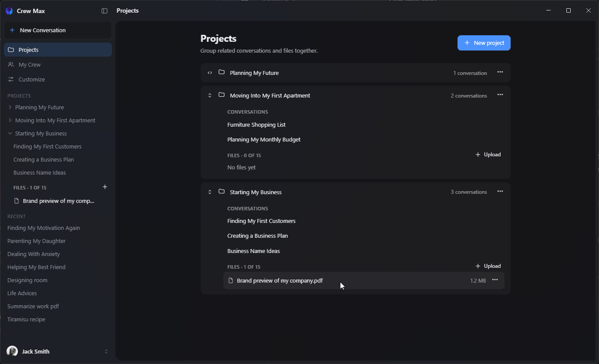Viewport: 599px width, 364px height.
Task: Open more options for Starting My Business project
Action: coord(500,192)
